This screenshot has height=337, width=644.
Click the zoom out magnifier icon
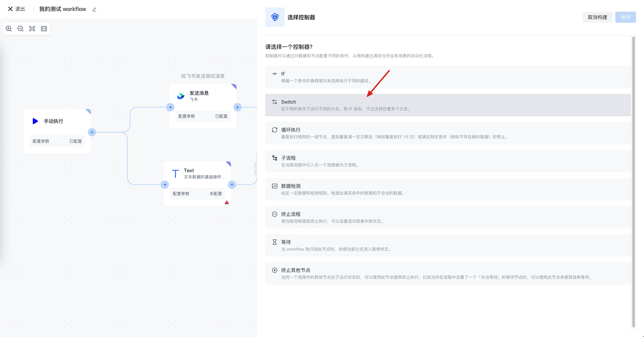(20, 28)
